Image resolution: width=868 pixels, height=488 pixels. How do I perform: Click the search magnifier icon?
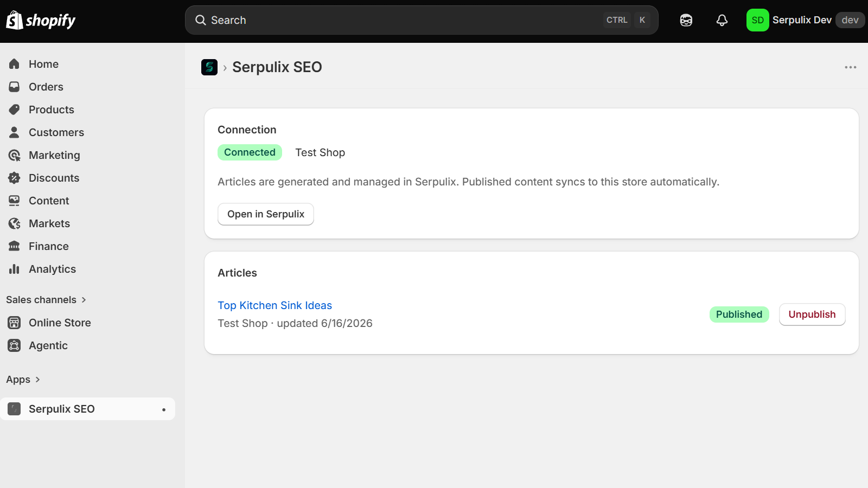[201, 20]
